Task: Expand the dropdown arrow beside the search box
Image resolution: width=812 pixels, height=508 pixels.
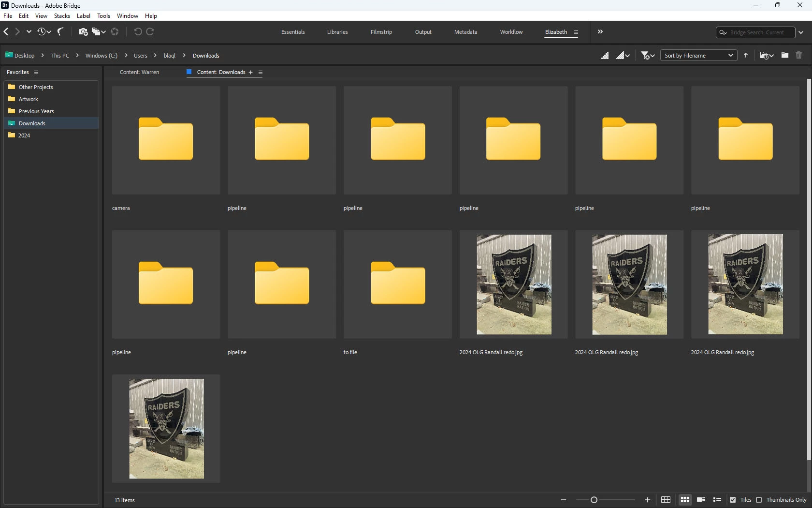Action: coord(801,32)
